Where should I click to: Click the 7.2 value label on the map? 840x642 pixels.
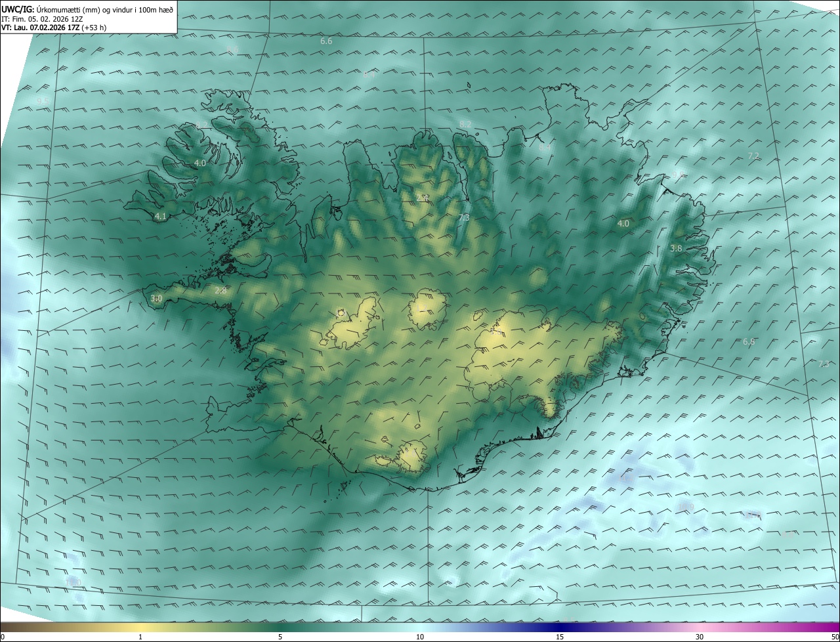753,156
